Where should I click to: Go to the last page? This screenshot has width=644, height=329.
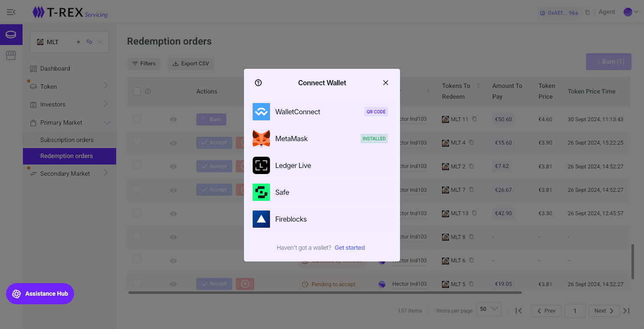(x=626, y=310)
